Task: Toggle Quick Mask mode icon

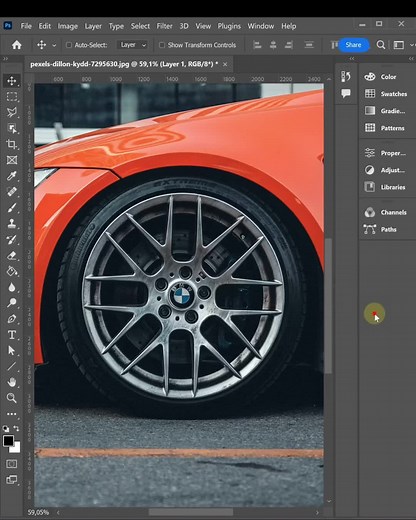Action: (12, 464)
